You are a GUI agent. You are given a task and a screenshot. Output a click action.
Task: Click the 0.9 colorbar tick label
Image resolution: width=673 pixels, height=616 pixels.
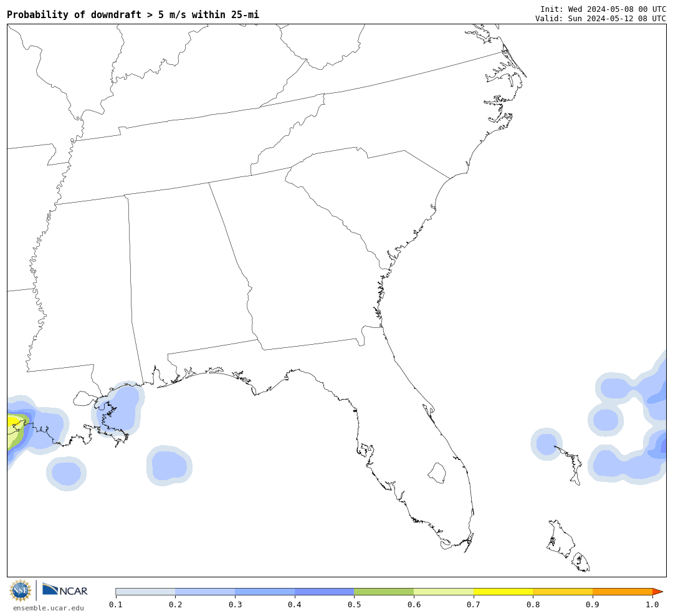pos(593,605)
